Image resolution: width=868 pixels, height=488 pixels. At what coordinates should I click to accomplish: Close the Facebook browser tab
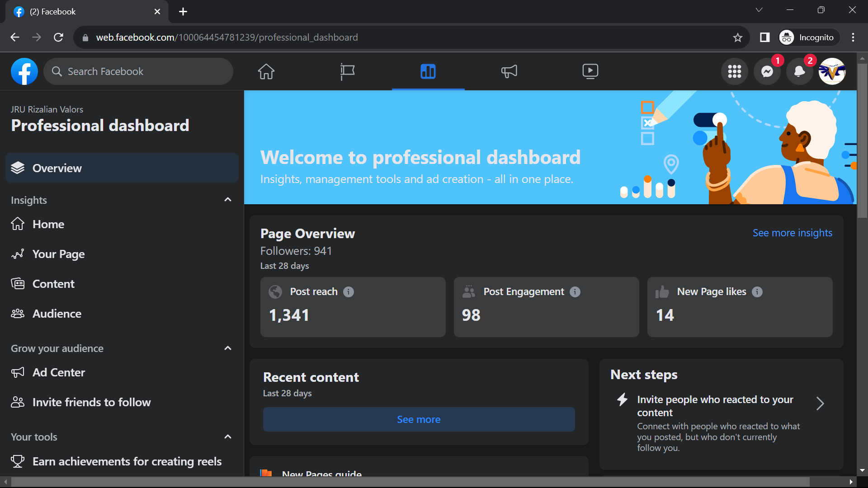coord(157,12)
